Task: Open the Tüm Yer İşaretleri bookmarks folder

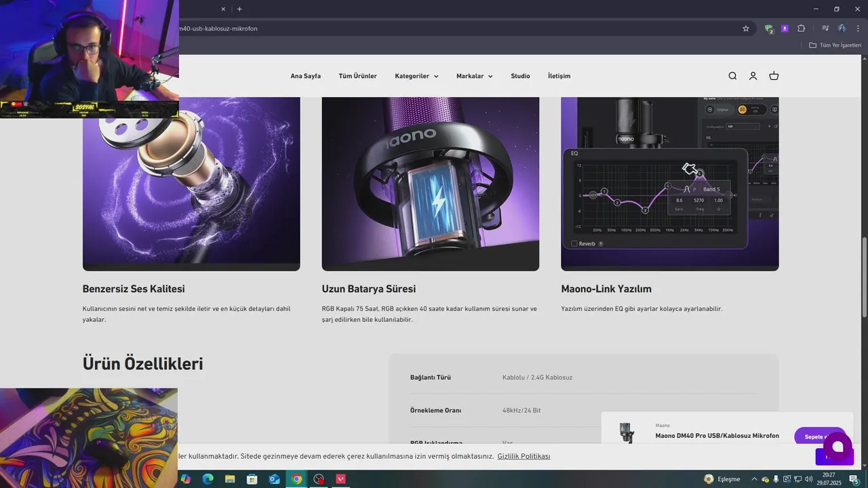Action: pyautogui.click(x=835, y=45)
